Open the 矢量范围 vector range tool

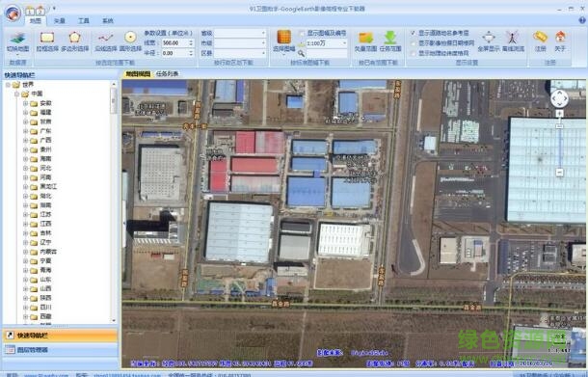point(365,41)
